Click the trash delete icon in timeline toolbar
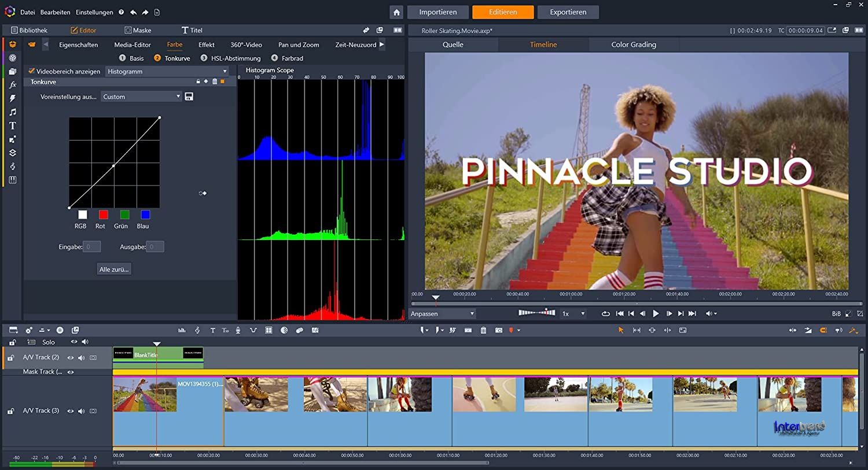 [483, 330]
